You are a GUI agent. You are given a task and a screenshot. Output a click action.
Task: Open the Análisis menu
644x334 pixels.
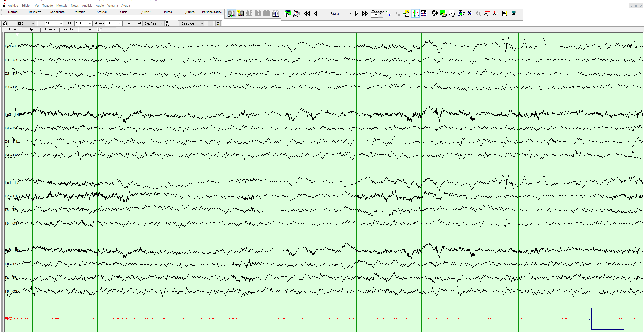point(87,6)
